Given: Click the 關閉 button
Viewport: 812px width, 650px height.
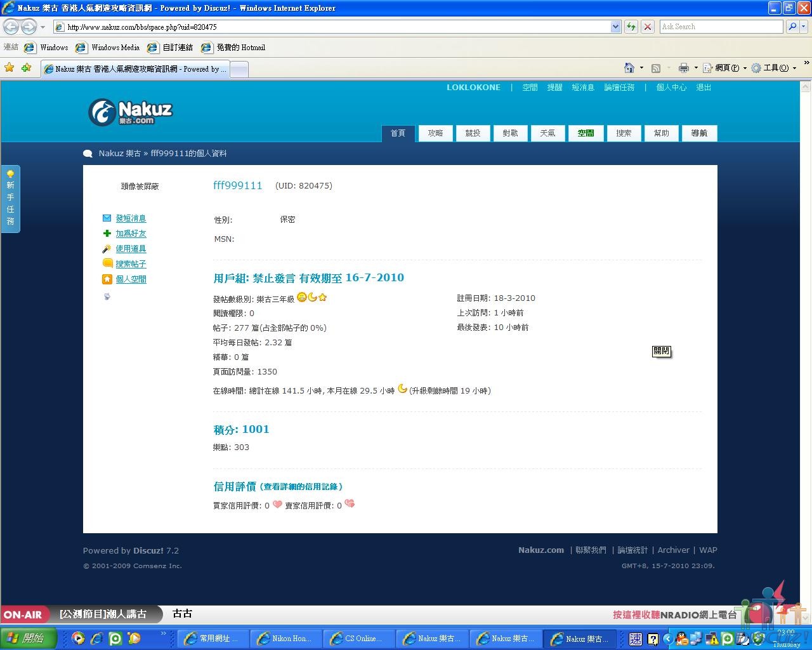Looking at the screenshot, I should click(661, 351).
